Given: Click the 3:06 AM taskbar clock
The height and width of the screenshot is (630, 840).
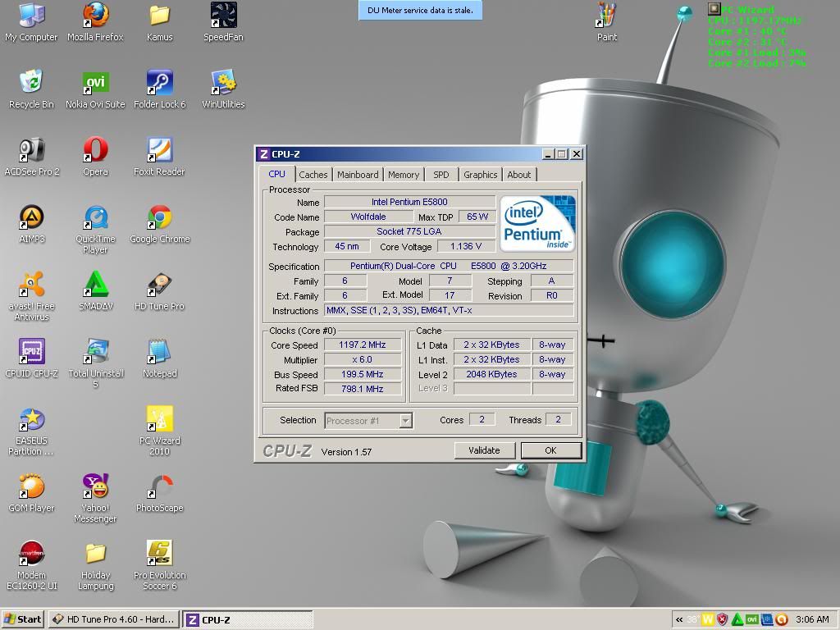Looking at the screenshot, I should tap(812, 620).
